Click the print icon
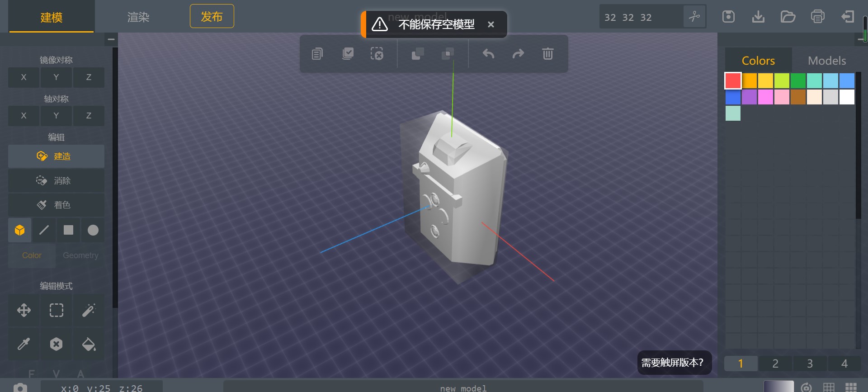This screenshot has width=868, height=392. 818,17
